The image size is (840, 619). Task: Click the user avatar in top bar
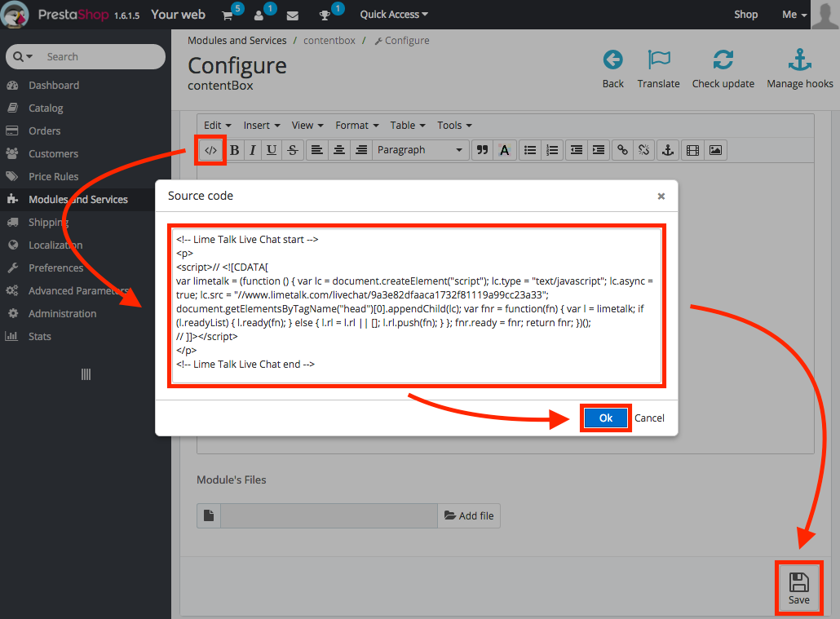pyautogui.click(x=825, y=15)
